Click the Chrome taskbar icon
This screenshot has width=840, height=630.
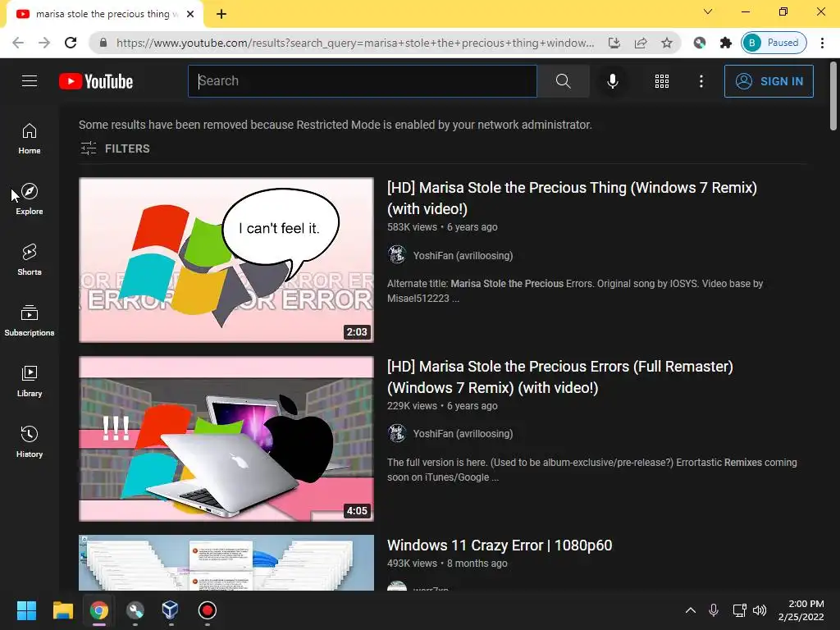(x=99, y=610)
